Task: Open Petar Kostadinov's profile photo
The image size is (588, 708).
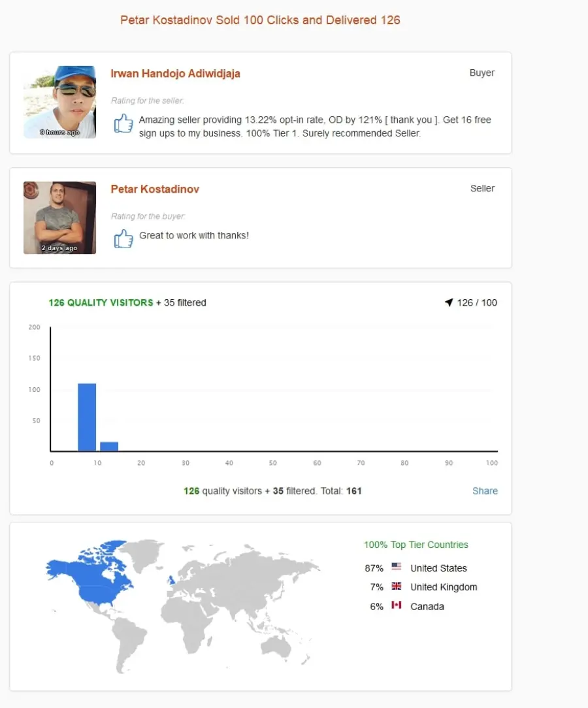Action: coord(59,217)
